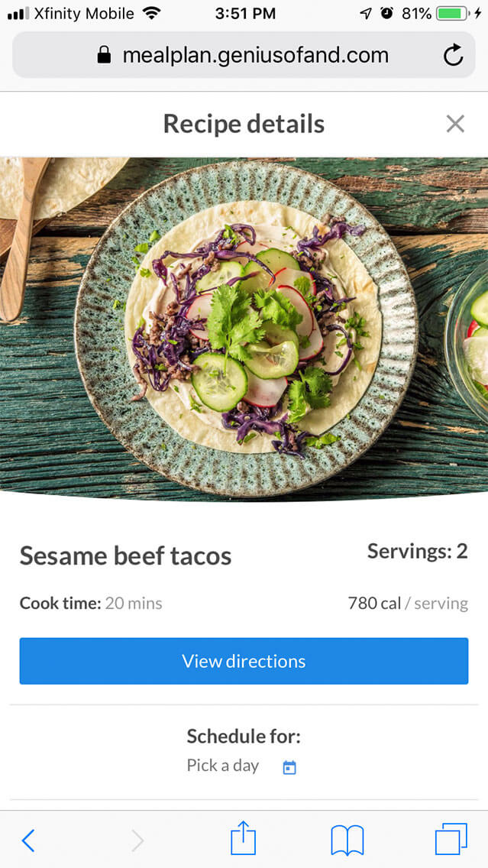This screenshot has height=868, width=488.
Task: Open Safari bookmarks
Action: [347, 840]
